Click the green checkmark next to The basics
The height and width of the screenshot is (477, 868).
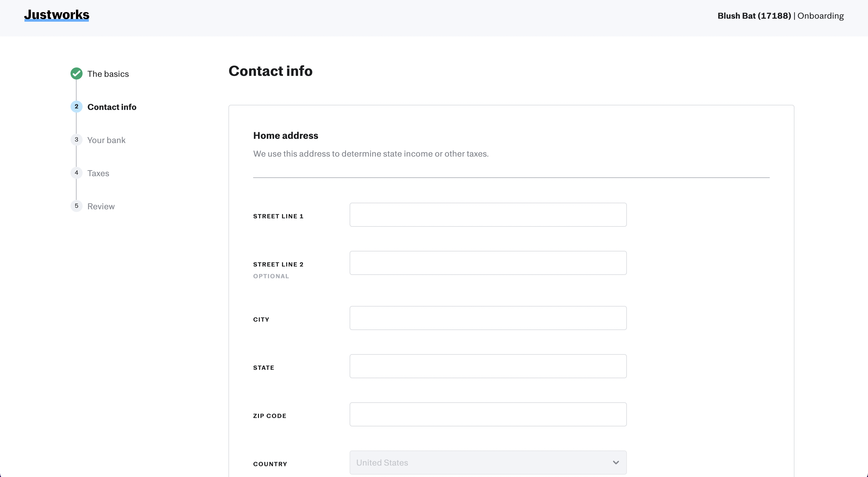pos(77,73)
